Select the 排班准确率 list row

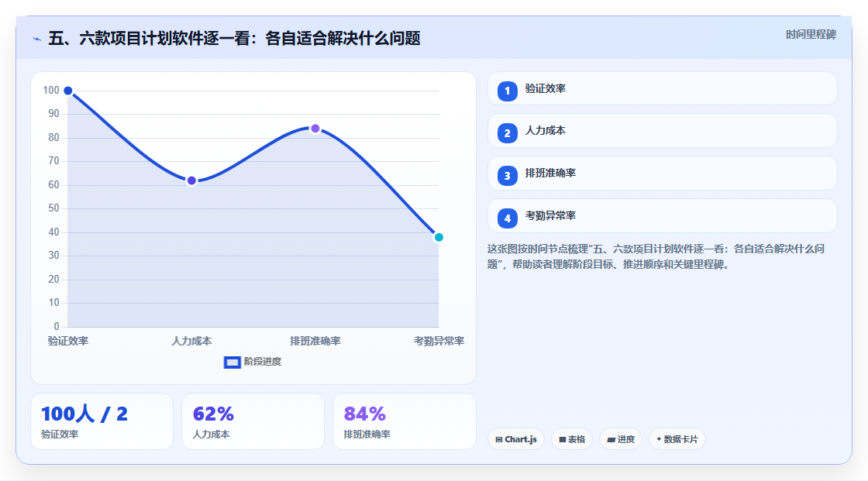coord(662,174)
